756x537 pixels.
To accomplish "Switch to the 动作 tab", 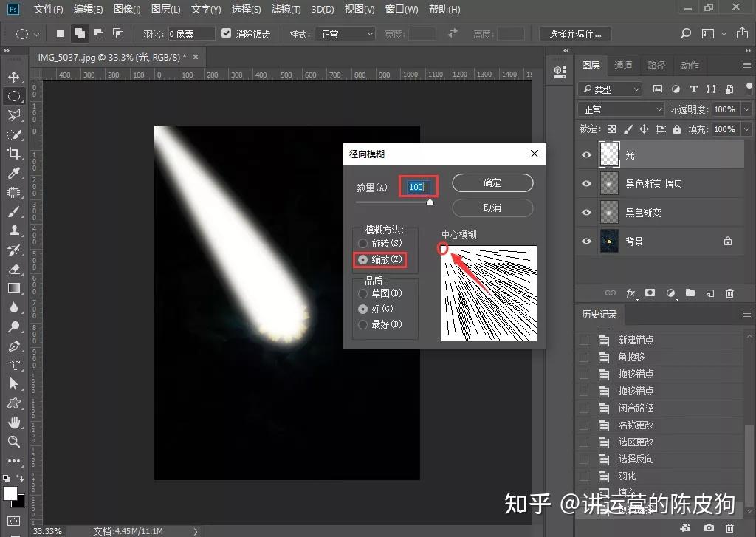I will (x=690, y=65).
